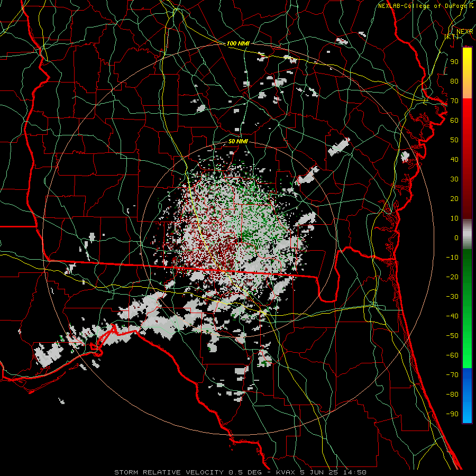Select the positive 50 scale value
This screenshot has width=476, height=476.
(454, 140)
